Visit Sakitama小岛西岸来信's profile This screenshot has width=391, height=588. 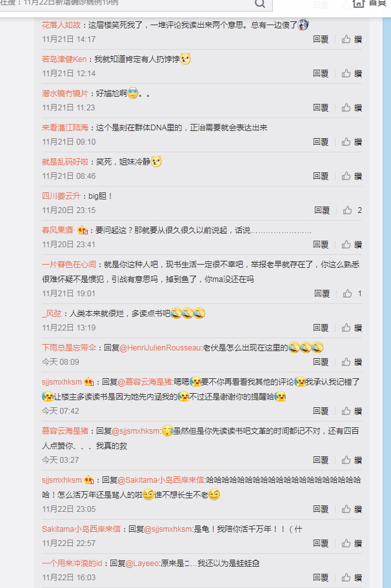81,529
